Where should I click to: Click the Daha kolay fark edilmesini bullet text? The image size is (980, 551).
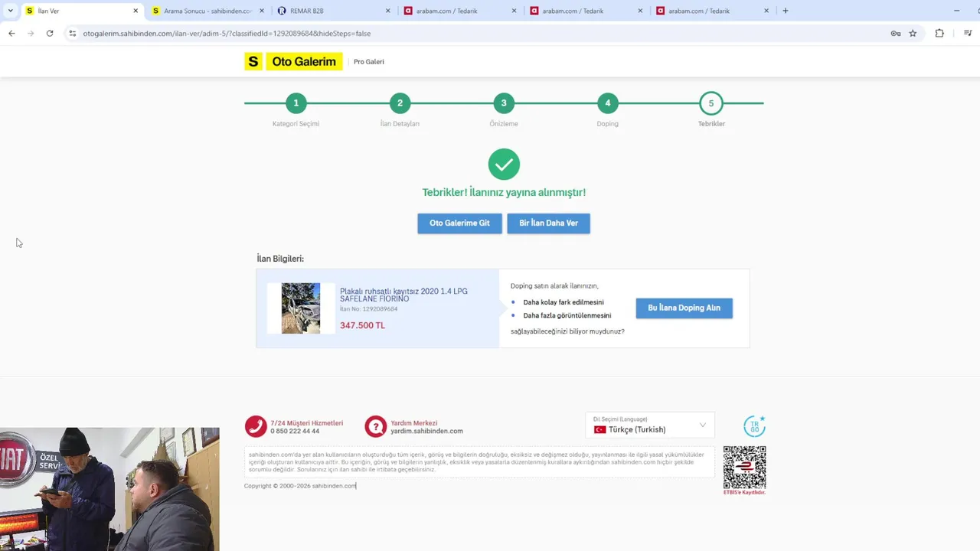coord(563,302)
